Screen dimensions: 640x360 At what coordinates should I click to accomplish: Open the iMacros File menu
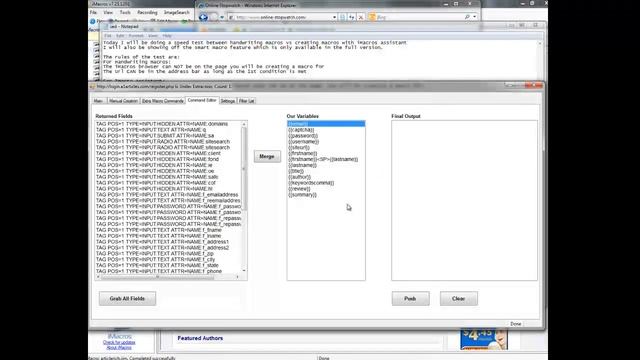click(93, 13)
